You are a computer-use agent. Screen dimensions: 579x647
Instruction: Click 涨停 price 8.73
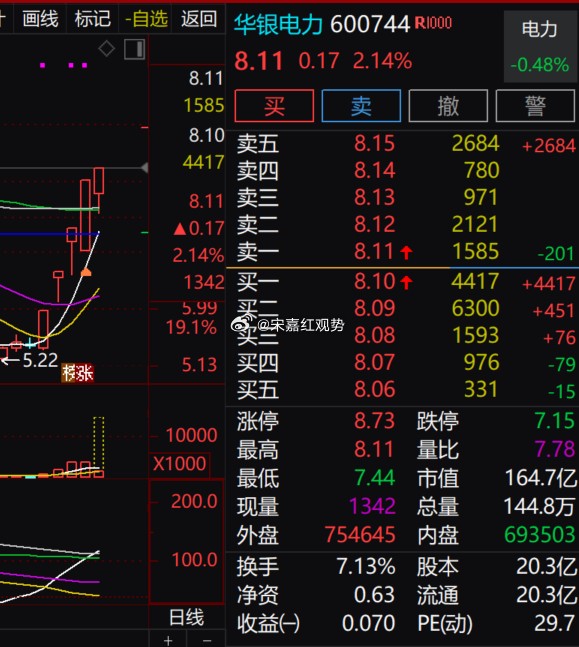[374, 421]
